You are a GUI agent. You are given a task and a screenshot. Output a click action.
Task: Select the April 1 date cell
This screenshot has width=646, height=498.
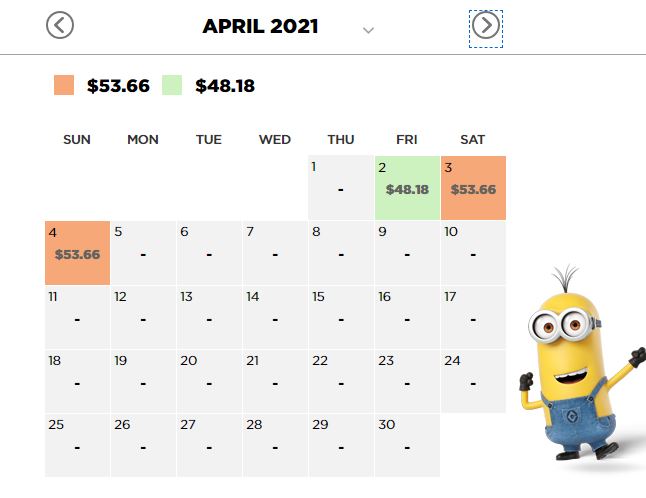point(341,188)
